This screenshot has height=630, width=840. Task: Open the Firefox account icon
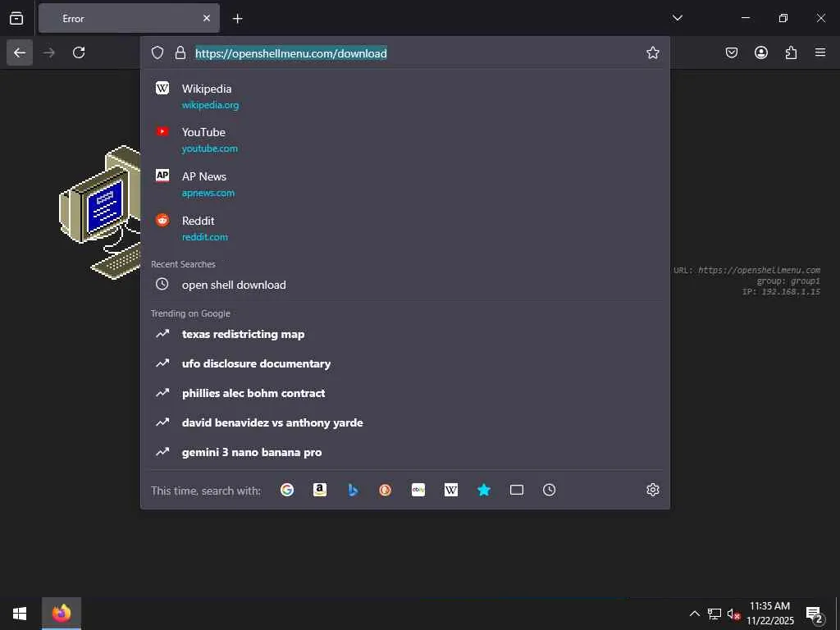(x=761, y=52)
